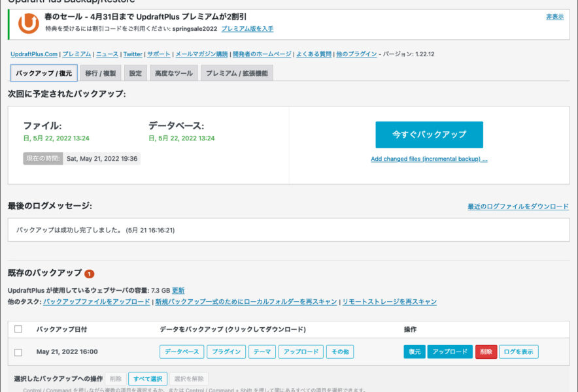Click リモートストレージを再スキャン link
578x392 pixels.
point(390,302)
